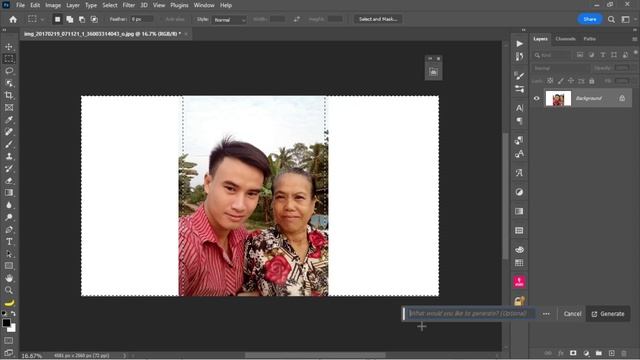Select the Move tool

click(x=9, y=47)
